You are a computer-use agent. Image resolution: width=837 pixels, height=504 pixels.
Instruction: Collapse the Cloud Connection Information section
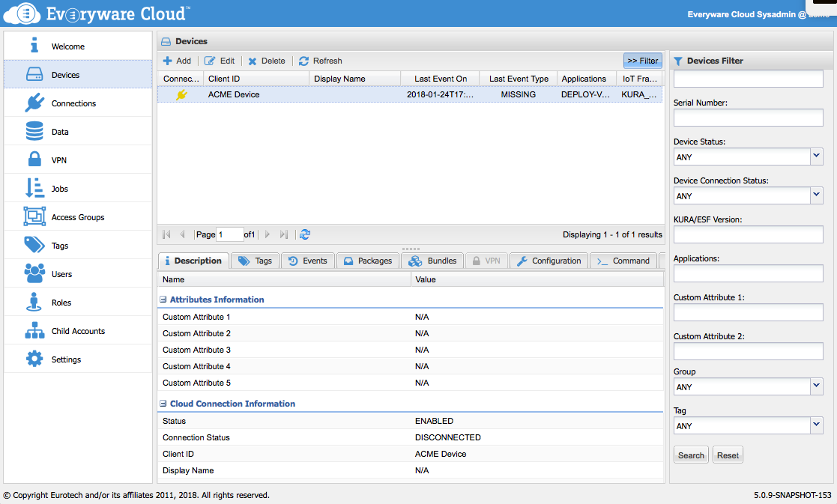[x=163, y=404]
